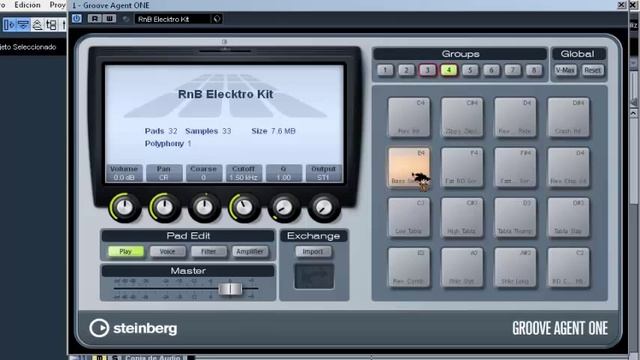Open the RnB Elecktro Kit preset field
Viewport: 640px width, 360px height.
(x=173, y=19)
